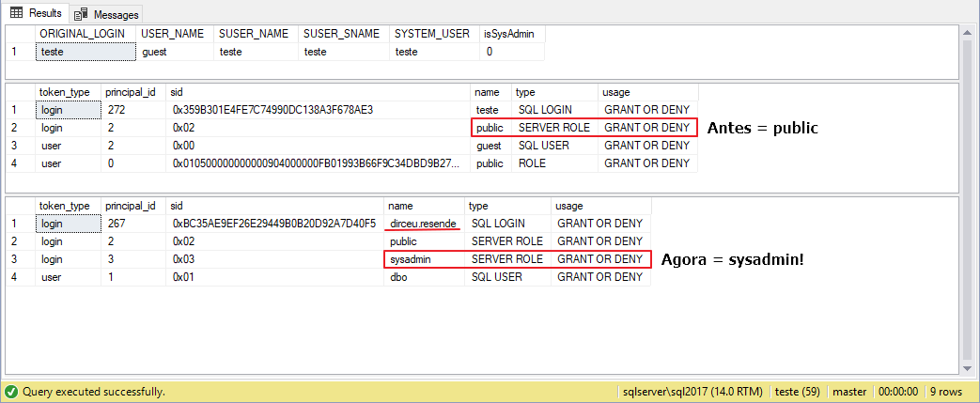The width and height of the screenshot is (980, 403).
Task: Click the 00:00:00 elapsed time in status bar
Action: point(898,392)
